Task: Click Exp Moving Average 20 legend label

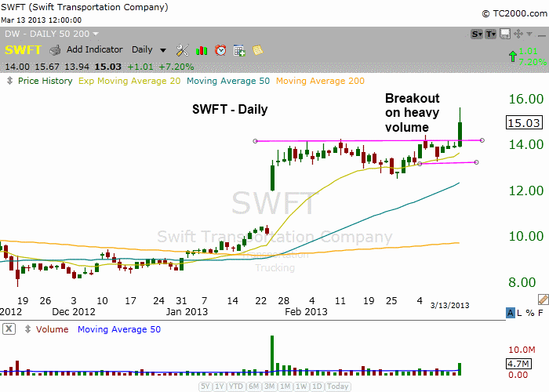Action: [129, 81]
